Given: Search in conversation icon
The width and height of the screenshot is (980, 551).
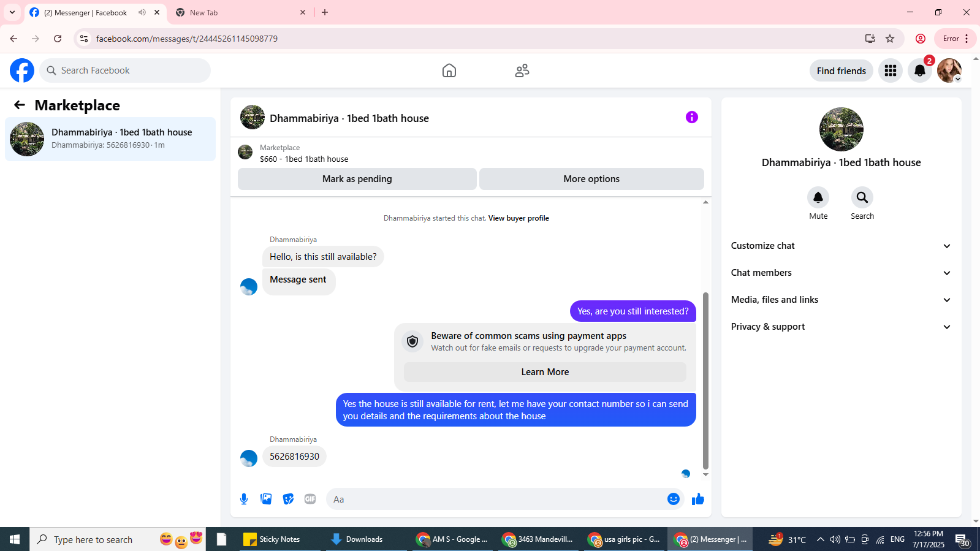Looking at the screenshot, I should 862,197.
